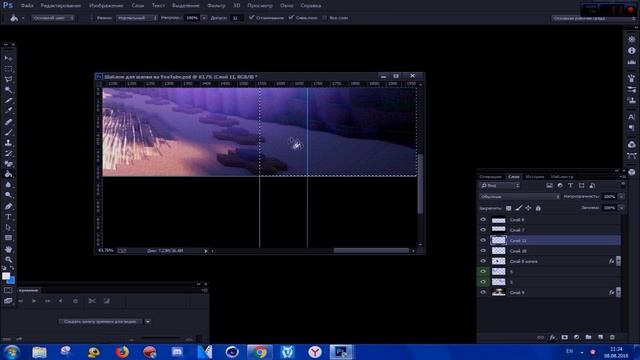This screenshot has width=640, height=360.
Task: Click the Quick Mask mode icon
Action: [x=8, y=290]
